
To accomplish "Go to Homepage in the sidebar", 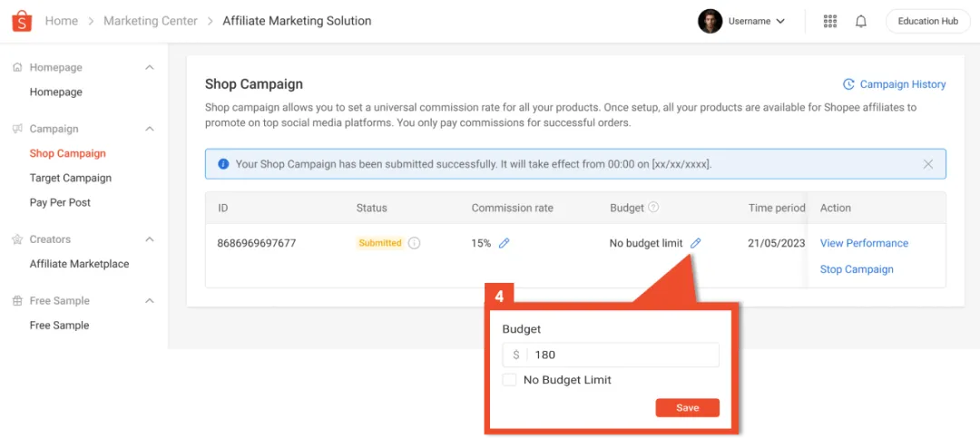I will click(x=55, y=92).
